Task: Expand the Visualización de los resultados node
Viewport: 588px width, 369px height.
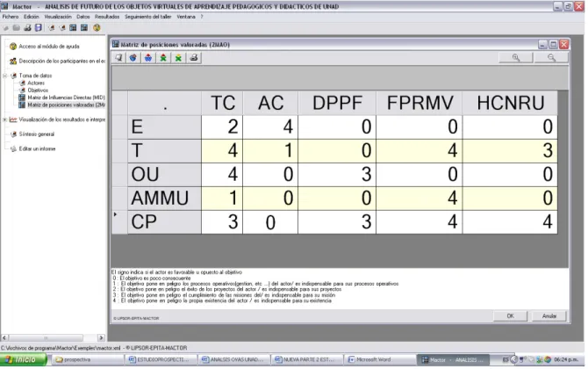Action: pos(5,119)
